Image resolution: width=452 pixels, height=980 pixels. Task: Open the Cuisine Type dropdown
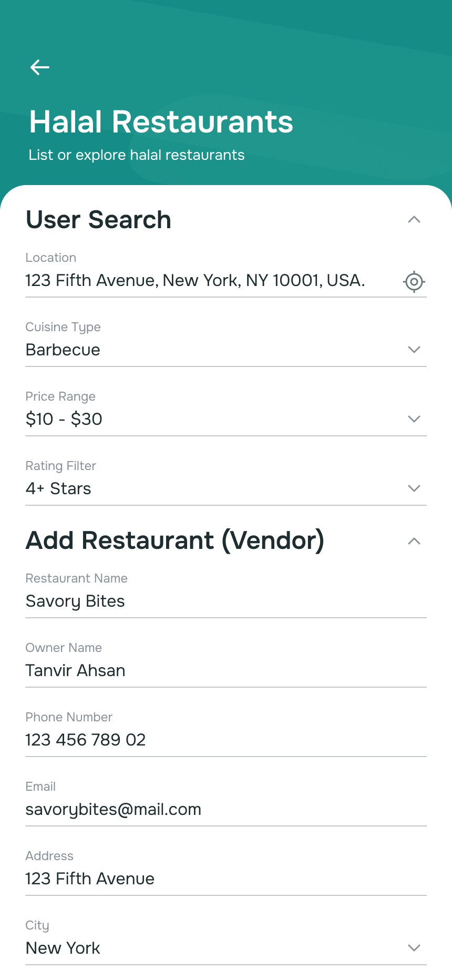414,350
